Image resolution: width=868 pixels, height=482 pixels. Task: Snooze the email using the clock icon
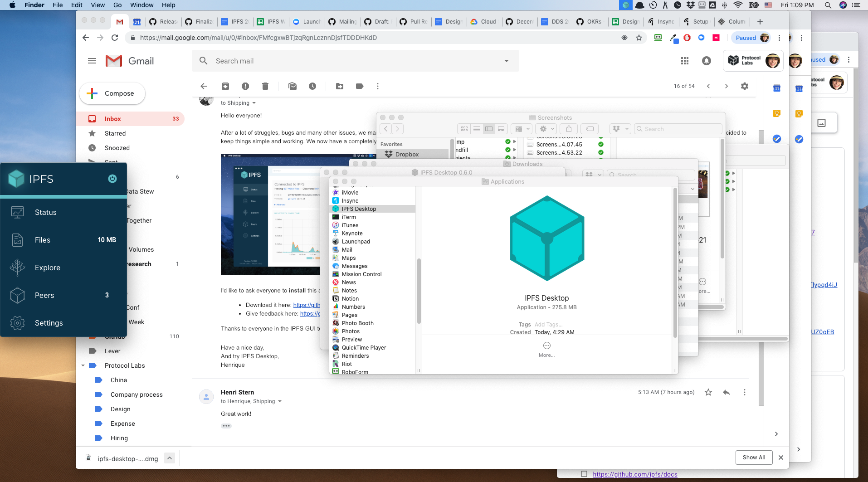tap(312, 86)
